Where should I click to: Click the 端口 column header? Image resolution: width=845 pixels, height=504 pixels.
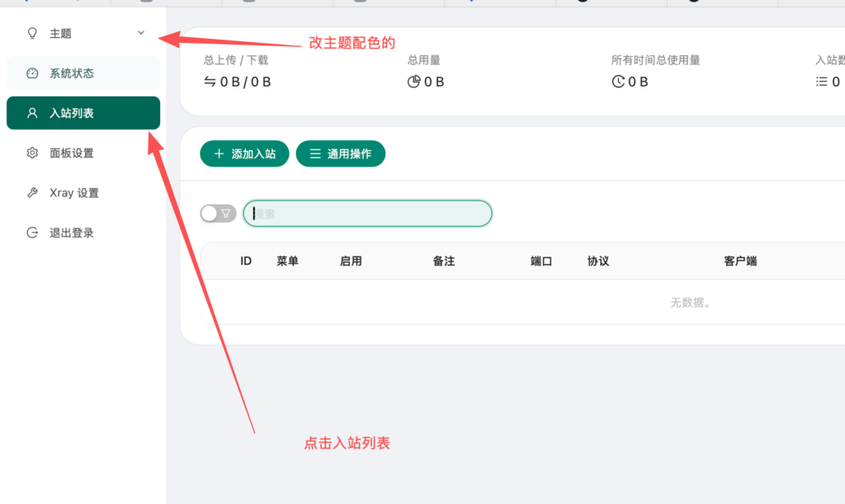[541, 261]
